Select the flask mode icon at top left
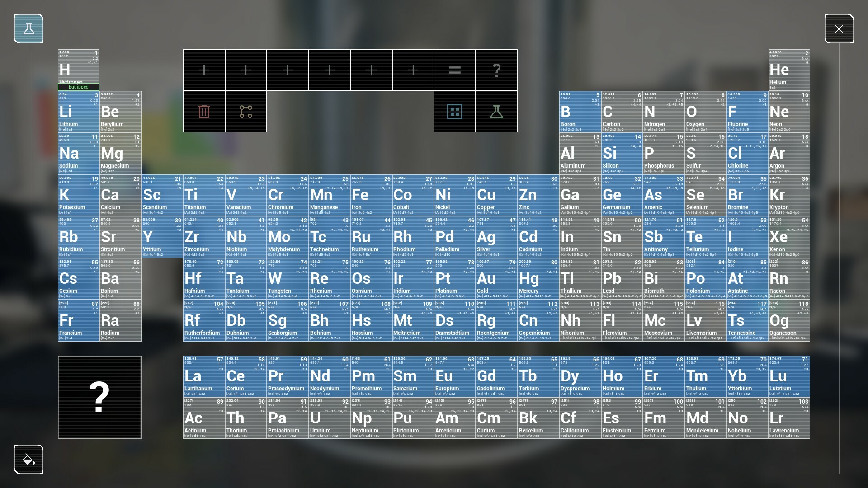Screen dimensions: 868x488 (x=28, y=28)
